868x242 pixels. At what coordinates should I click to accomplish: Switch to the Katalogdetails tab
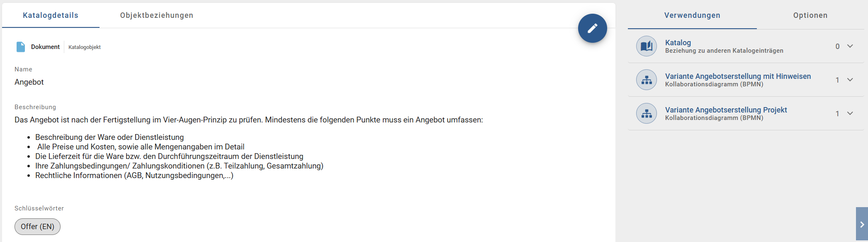pyautogui.click(x=51, y=15)
